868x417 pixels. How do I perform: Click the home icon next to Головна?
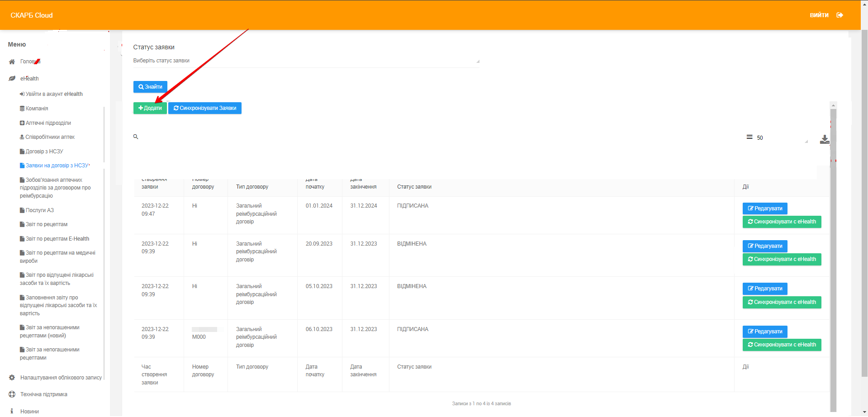[x=12, y=62]
